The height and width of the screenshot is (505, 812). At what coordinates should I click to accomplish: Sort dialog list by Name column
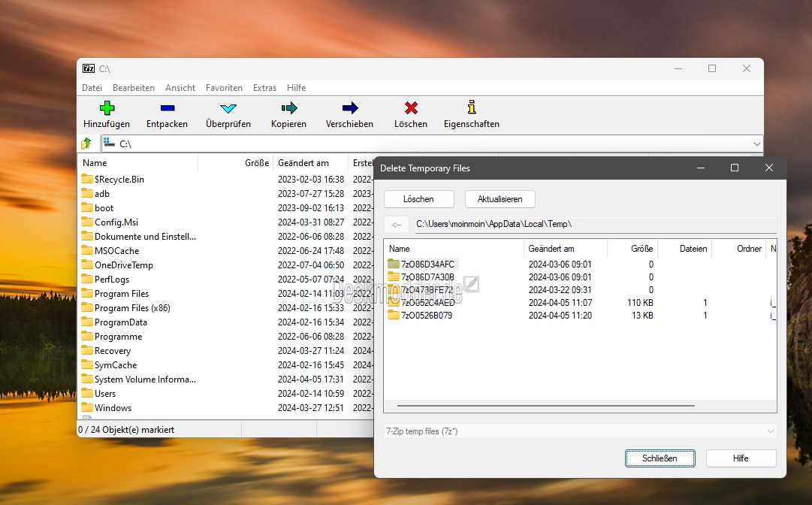(454, 249)
